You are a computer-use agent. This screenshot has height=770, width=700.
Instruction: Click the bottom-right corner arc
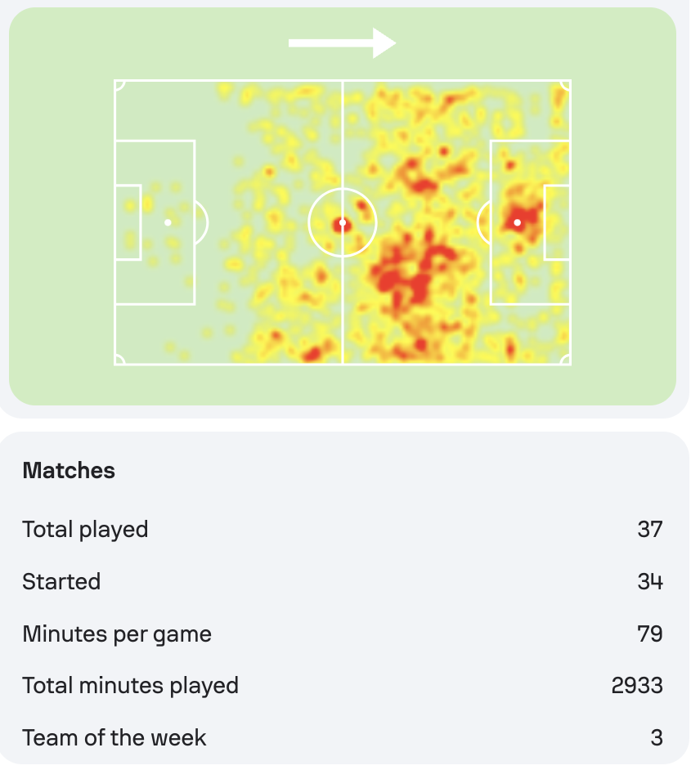[565, 360]
